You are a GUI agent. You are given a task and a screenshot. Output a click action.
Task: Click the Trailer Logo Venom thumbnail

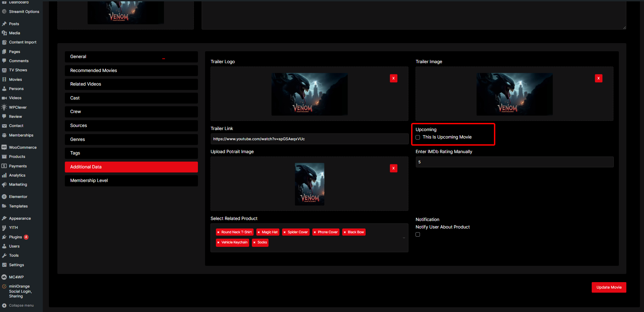(309, 94)
